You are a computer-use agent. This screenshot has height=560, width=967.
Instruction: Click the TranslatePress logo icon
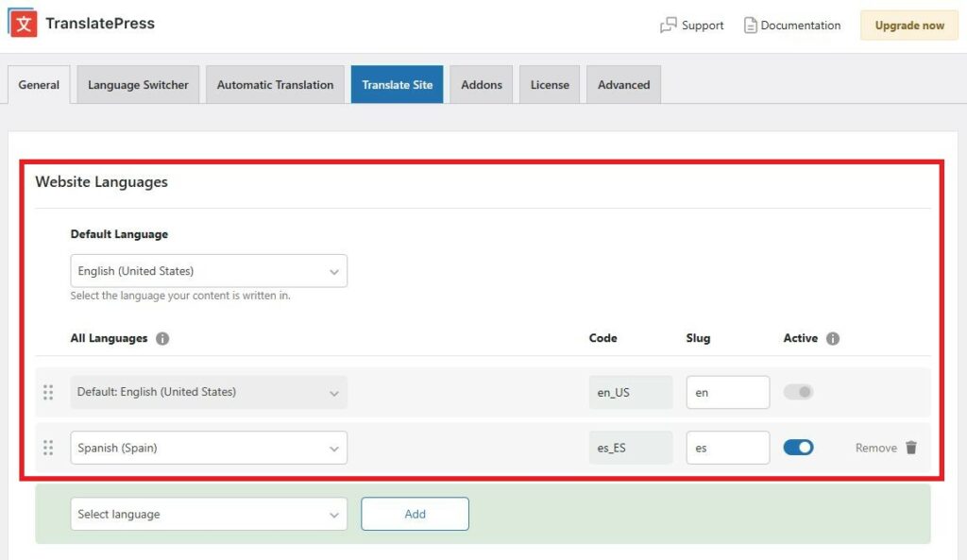(x=23, y=25)
